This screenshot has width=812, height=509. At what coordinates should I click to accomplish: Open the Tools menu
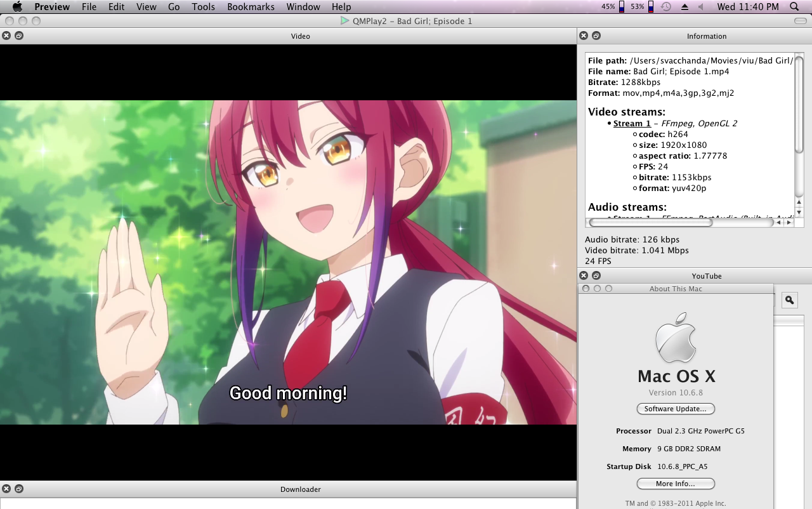click(204, 7)
